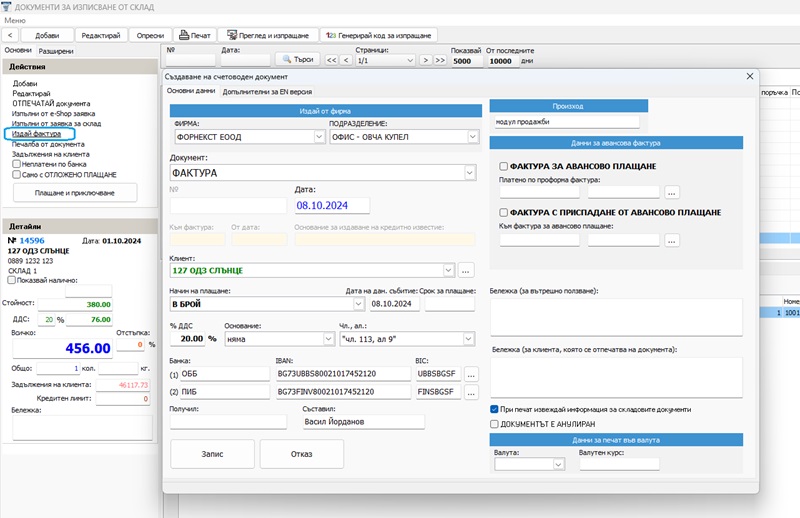The width and height of the screenshot is (800, 518).
Task: Click '...' button beside ОББ bank BIC
Action: [471, 374]
